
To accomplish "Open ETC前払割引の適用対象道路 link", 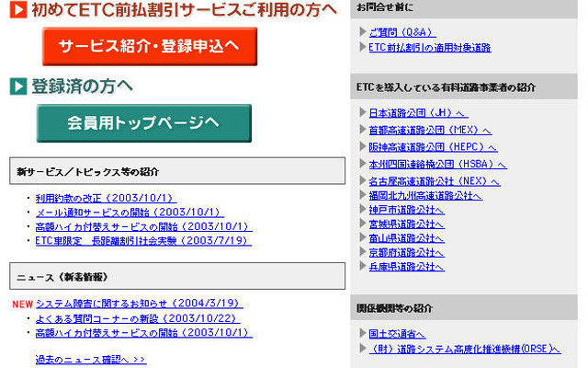I will [430, 48].
